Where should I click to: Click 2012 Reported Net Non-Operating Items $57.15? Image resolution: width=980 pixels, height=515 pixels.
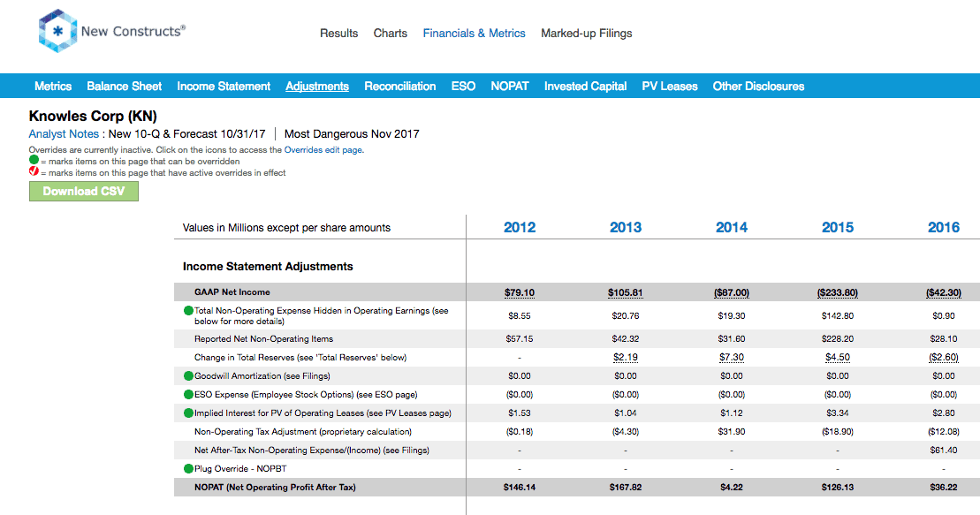tap(520, 338)
